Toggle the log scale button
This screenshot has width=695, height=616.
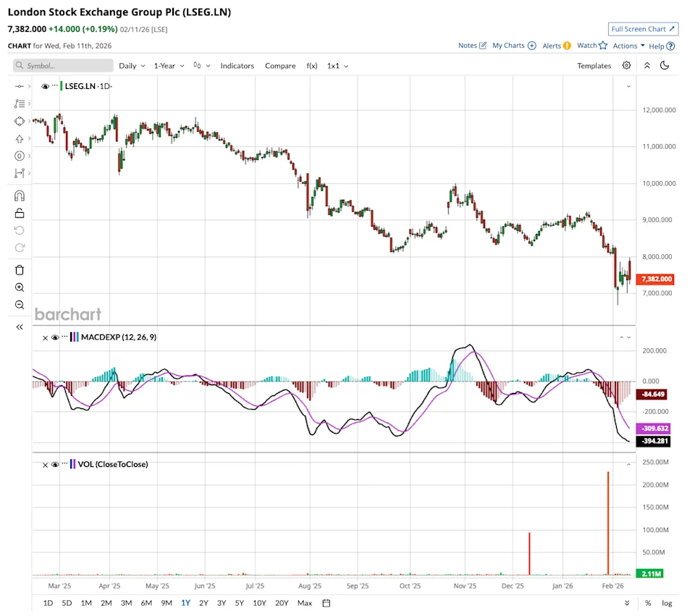click(x=666, y=603)
